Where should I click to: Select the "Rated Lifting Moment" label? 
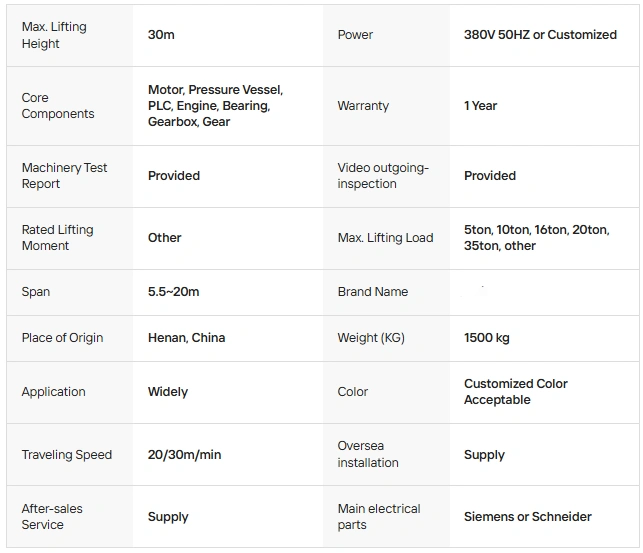[x=57, y=238]
